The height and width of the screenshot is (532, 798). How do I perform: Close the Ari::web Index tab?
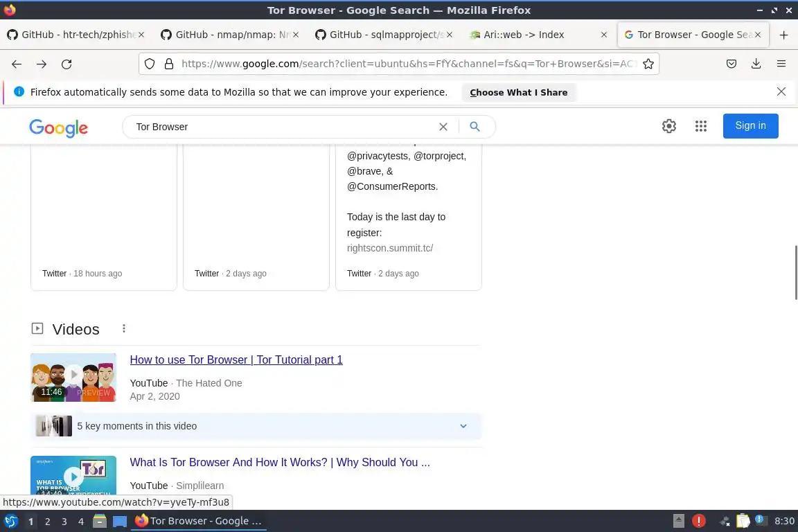click(603, 35)
